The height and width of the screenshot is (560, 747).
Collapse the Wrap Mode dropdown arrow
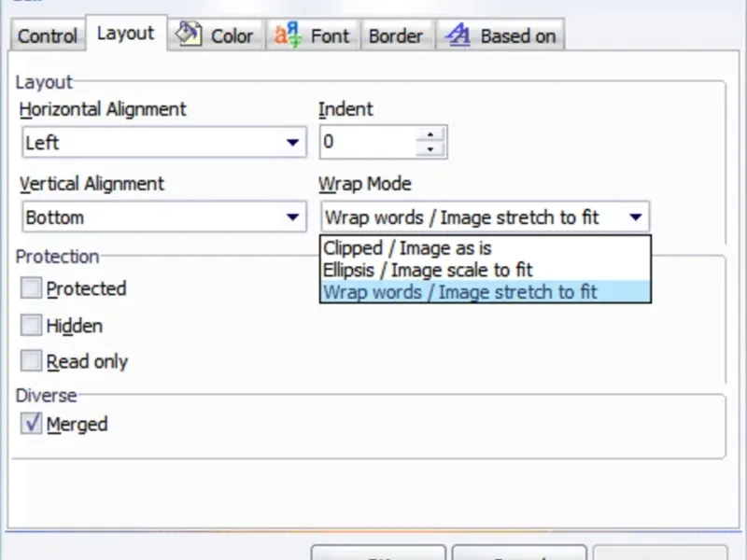click(636, 217)
